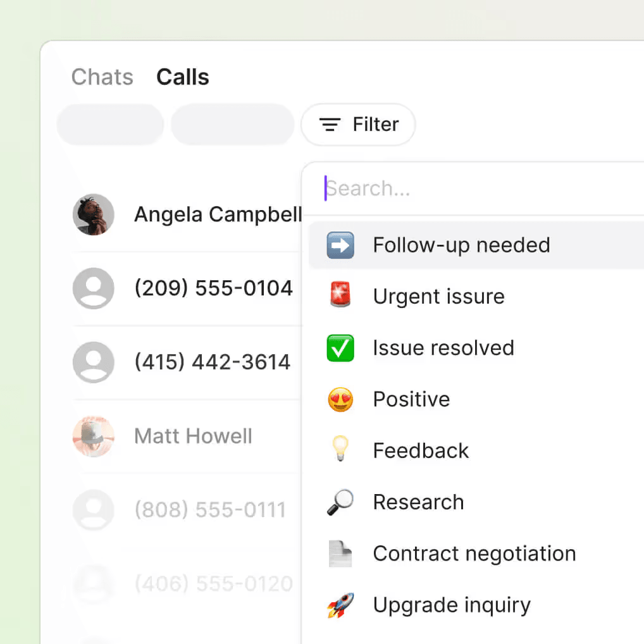Select the Matt Howell call entry

tap(193, 437)
